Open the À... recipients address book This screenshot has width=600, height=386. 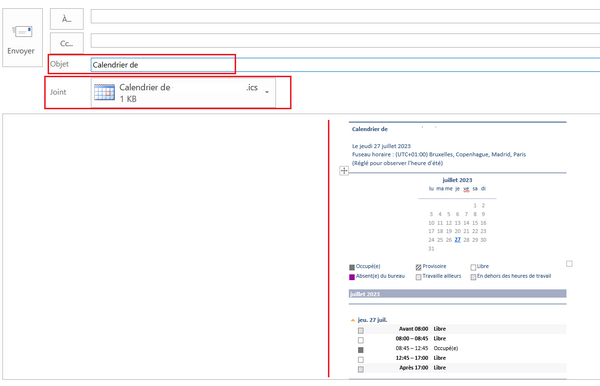coord(67,19)
